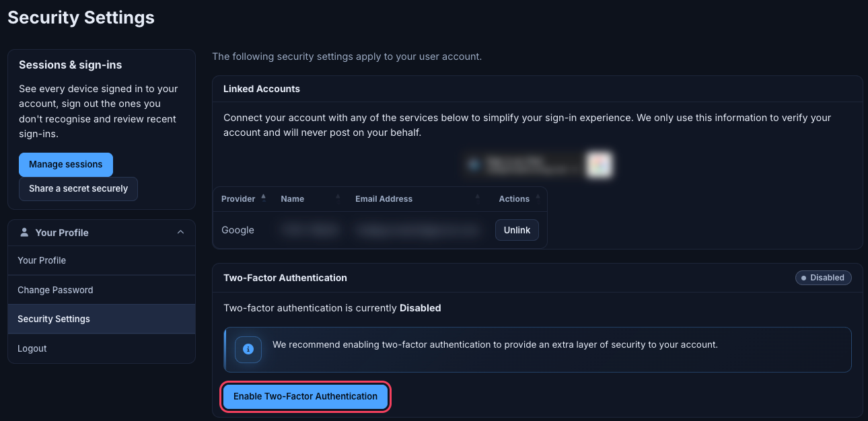Open Your Profile sidebar menu item
The image size is (868, 421).
(102, 260)
